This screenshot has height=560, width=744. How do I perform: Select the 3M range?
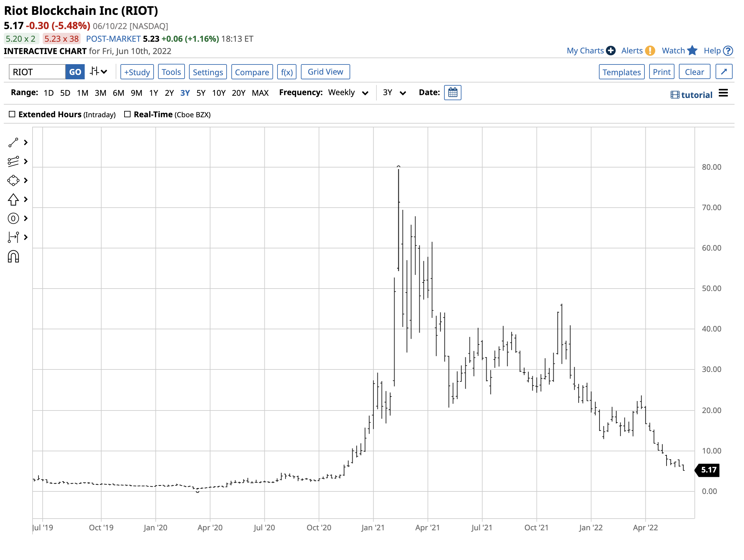point(100,93)
